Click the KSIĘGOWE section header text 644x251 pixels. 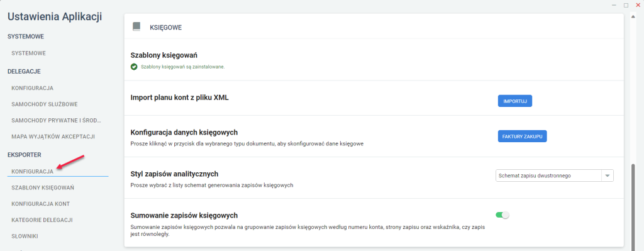166,28
